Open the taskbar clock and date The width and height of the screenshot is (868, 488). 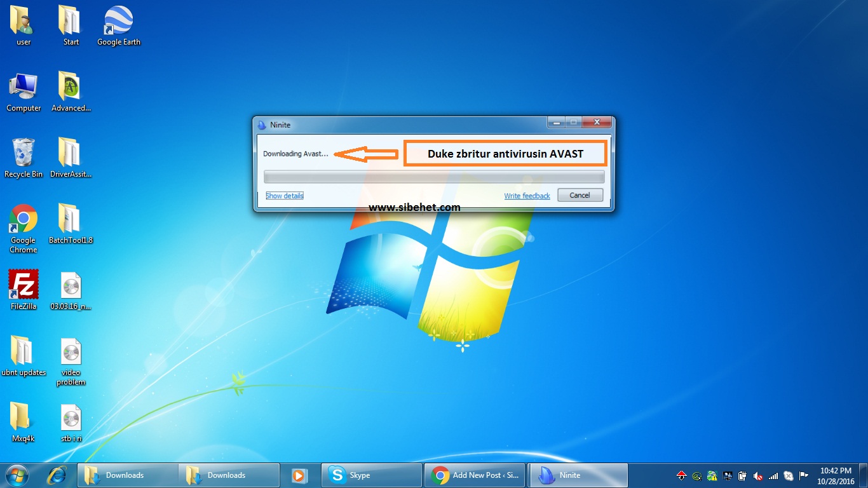[x=836, y=475]
